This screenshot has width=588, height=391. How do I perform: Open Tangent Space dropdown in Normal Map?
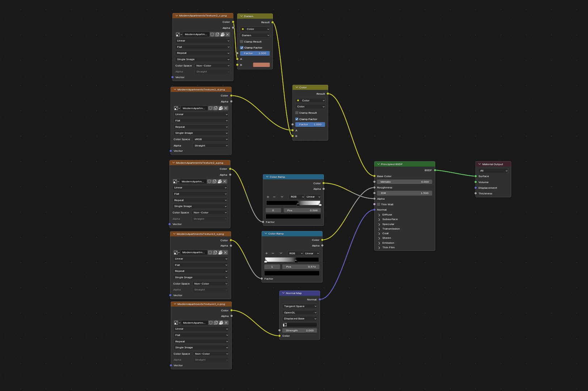[x=300, y=306]
